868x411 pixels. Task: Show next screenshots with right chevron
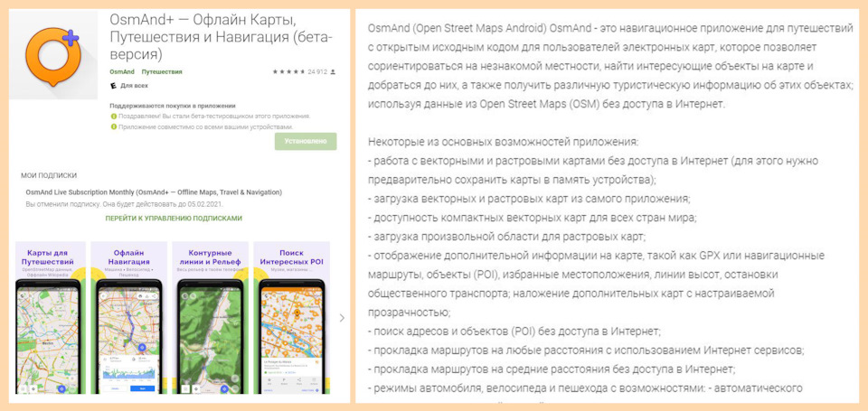pyautogui.click(x=342, y=318)
